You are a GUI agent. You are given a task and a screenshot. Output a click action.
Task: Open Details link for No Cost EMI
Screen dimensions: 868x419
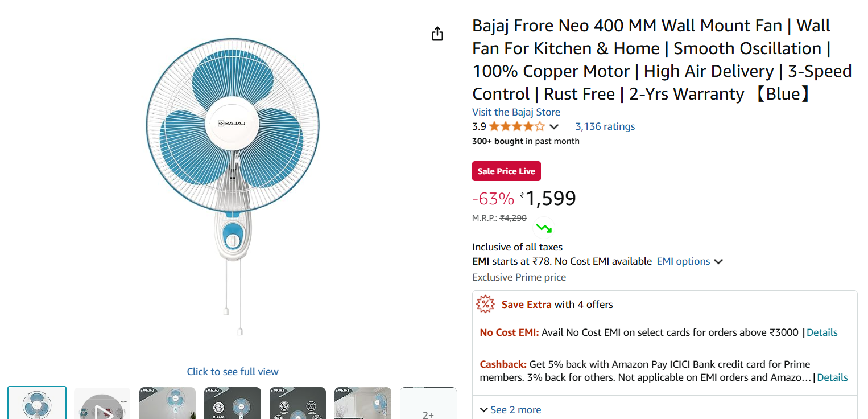pyautogui.click(x=822, y=332)
